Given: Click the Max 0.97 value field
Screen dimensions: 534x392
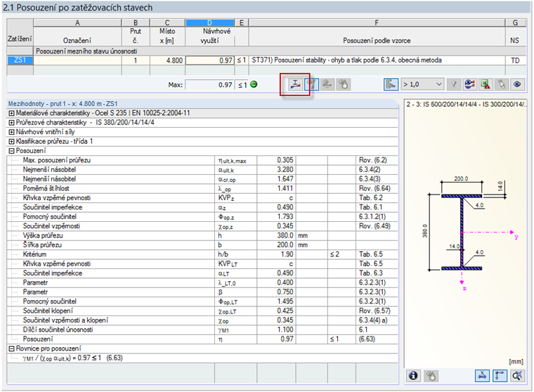Looking at the screenshot, I should coord(210,85).
